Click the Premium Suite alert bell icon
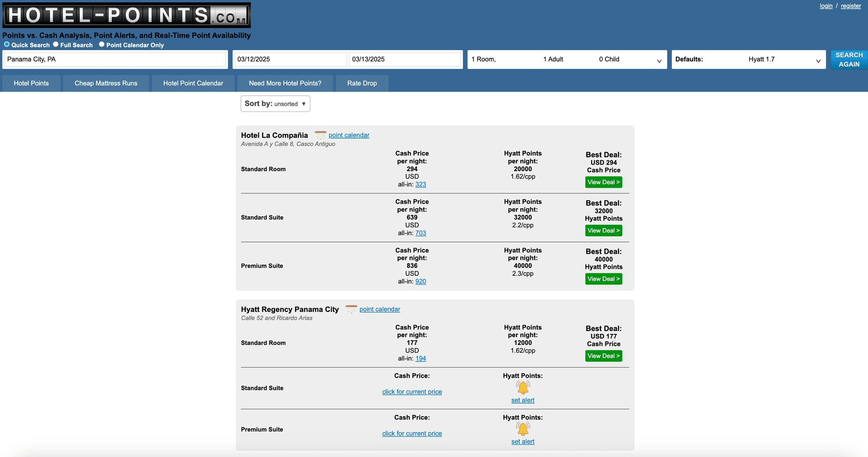 523,429
